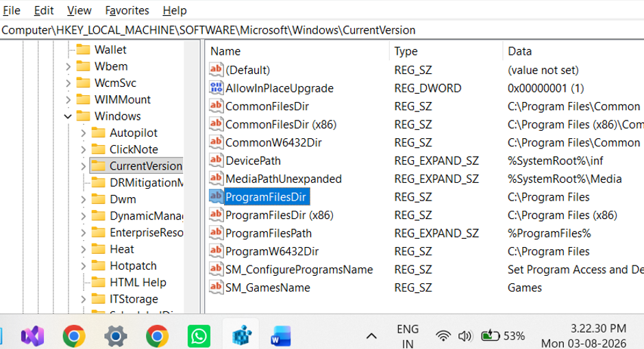Click the SM_ConfigureProgramsName string icon

(216, 269)
